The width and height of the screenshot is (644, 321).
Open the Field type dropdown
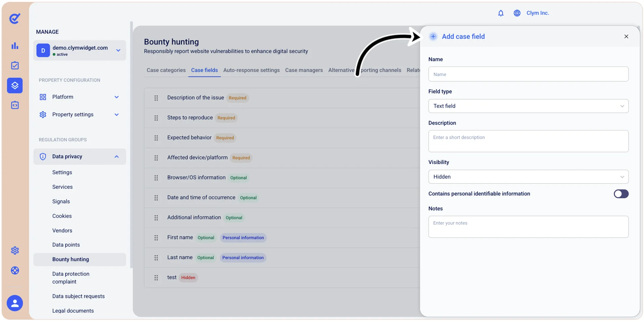[528, 106]
